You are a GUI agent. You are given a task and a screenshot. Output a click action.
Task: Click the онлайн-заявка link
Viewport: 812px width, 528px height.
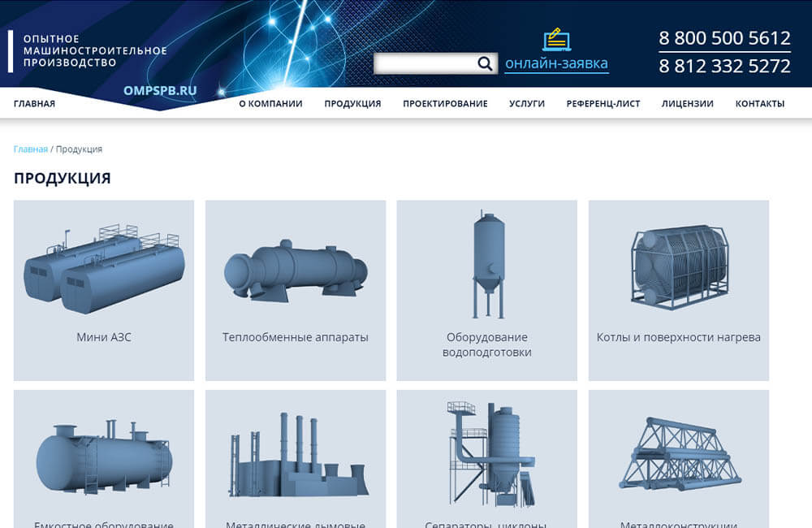point(556,63)
